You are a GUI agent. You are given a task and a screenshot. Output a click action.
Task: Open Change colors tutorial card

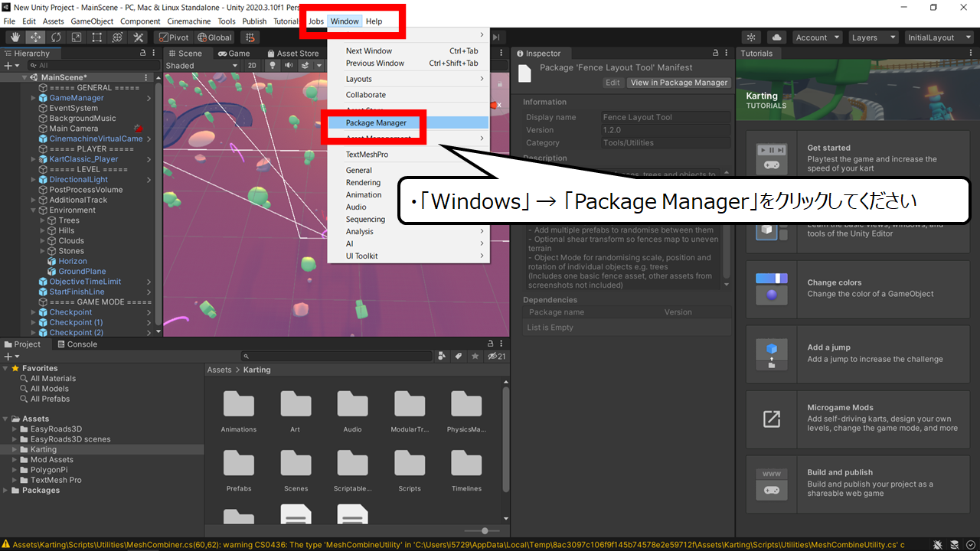[x=857, y=289]
